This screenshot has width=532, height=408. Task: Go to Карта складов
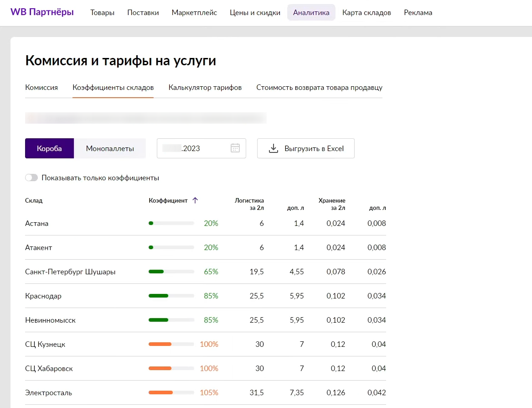[367, 13]
